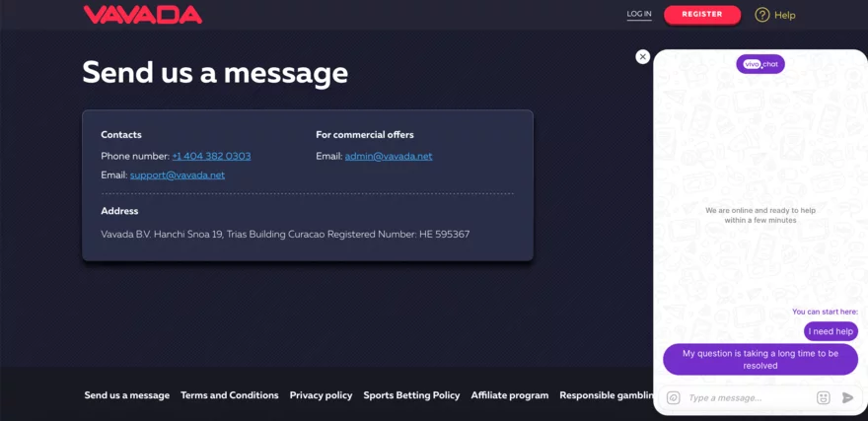The height and width of the screenshot is (421, 868).
Task: Click the phone number +1 404 382 0303
Action: point(211,156)
